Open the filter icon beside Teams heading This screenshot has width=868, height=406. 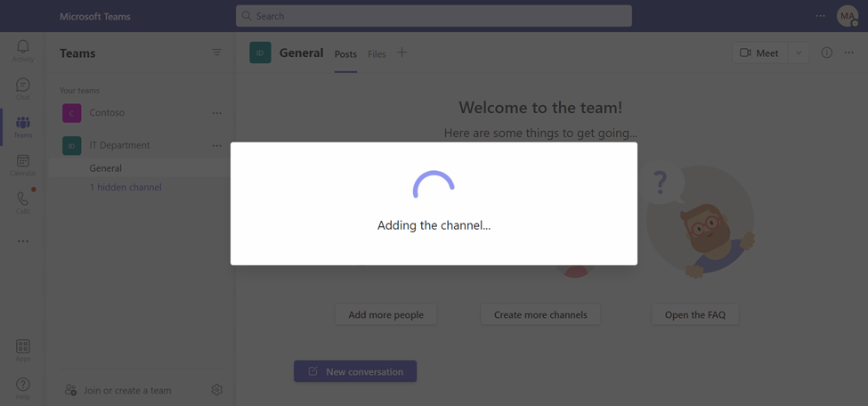click(x=217, y=53)
